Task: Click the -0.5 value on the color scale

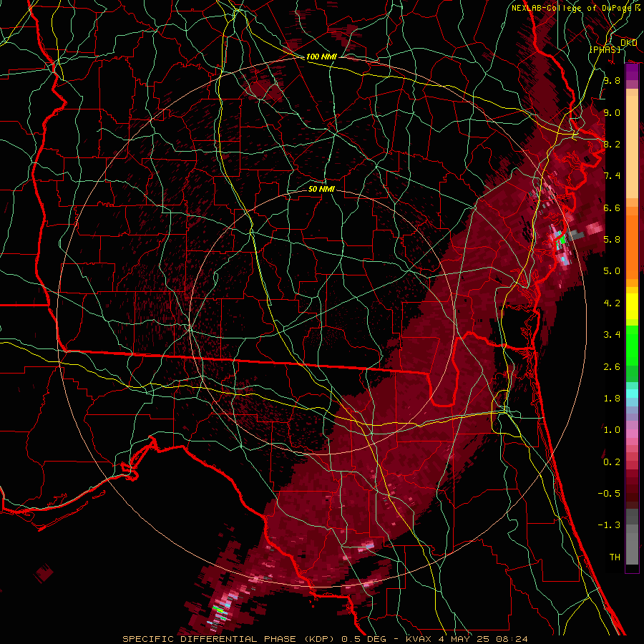Action: (x=609, y=493)
